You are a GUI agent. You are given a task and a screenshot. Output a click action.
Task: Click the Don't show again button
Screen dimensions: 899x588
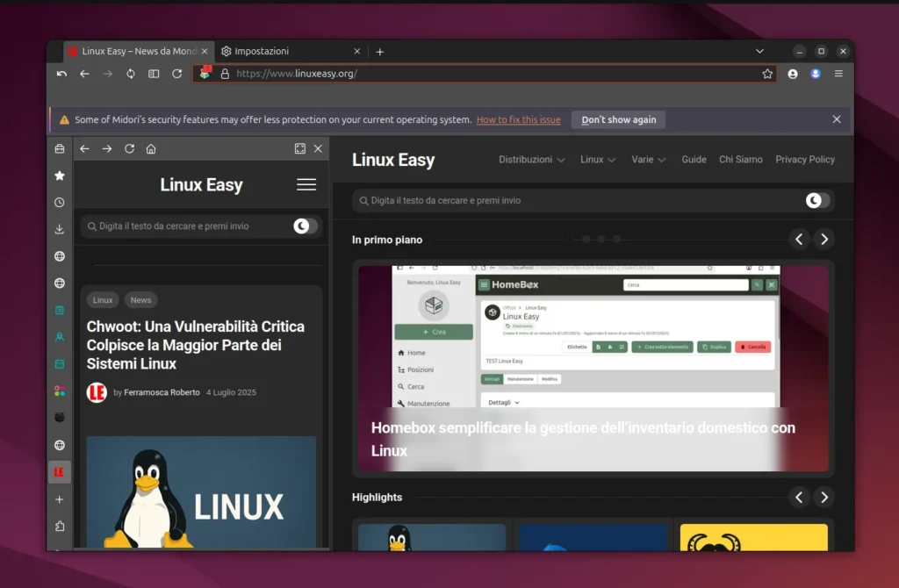(x=617, y=119)
